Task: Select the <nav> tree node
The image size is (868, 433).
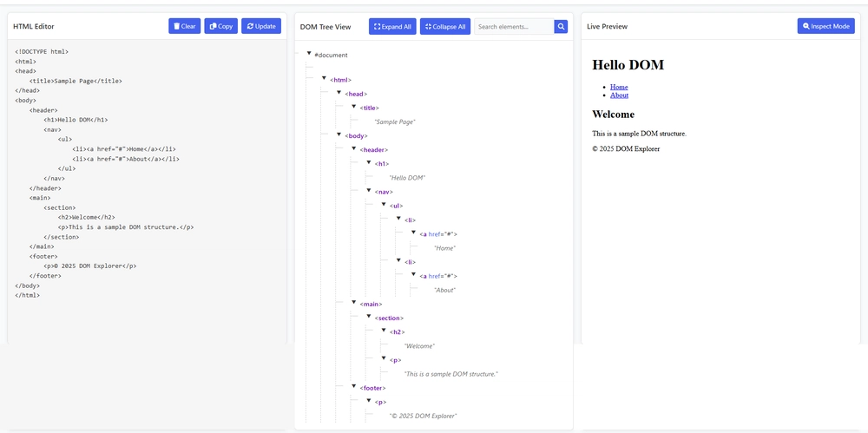Action: 384,192
